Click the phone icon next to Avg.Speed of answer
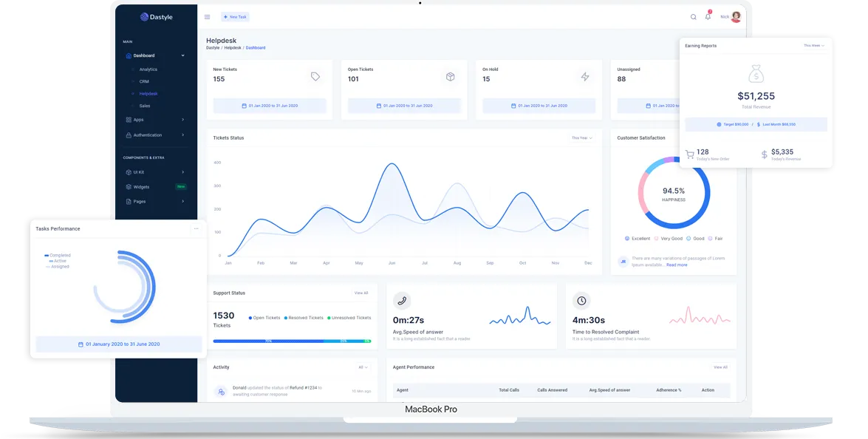Image resolution: width=868 pixels, height=439 pixels. [402, 301]
